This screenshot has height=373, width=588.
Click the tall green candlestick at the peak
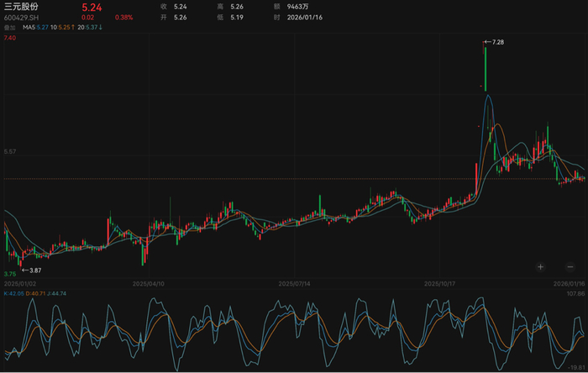coord(486,67)
